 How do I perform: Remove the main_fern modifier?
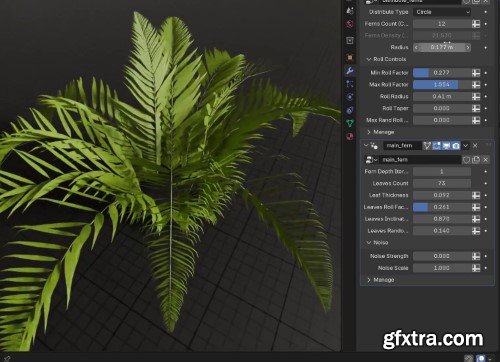click(475, 146)
